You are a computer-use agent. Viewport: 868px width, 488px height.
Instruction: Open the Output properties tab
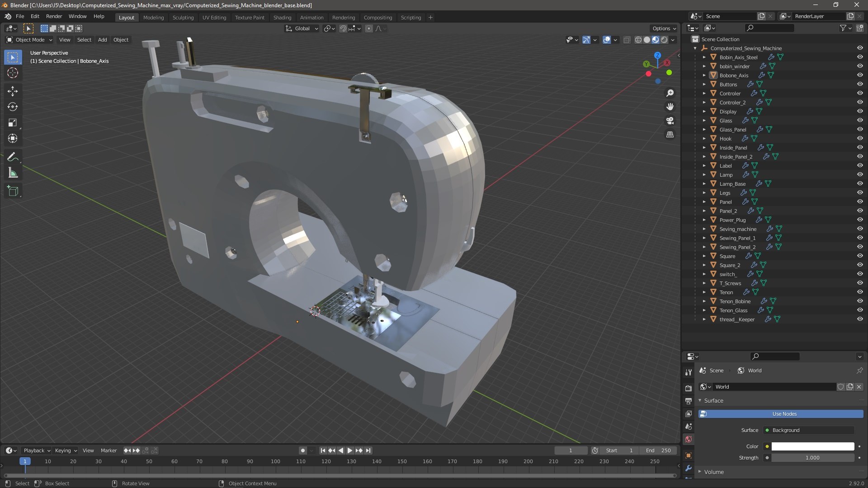(689, 401)
